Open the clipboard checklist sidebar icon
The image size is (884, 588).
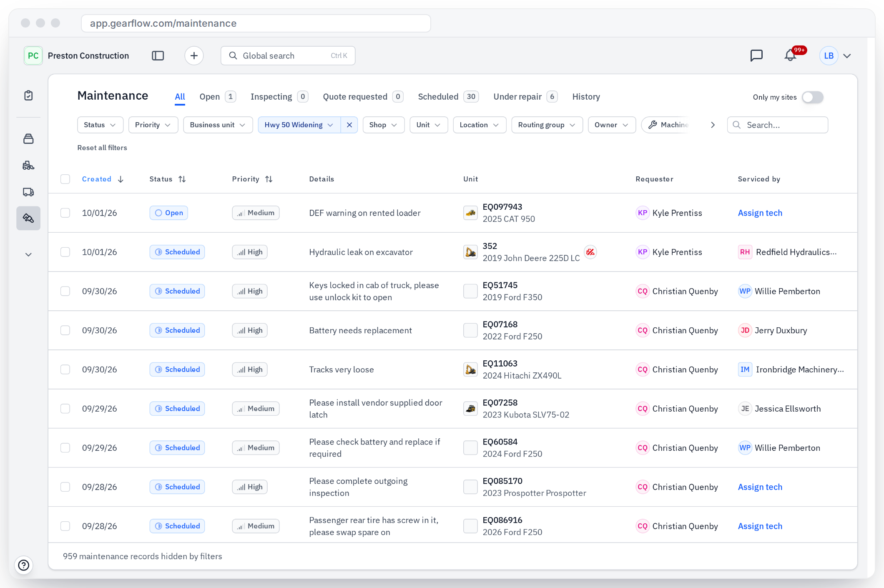(x=28, y=95)
